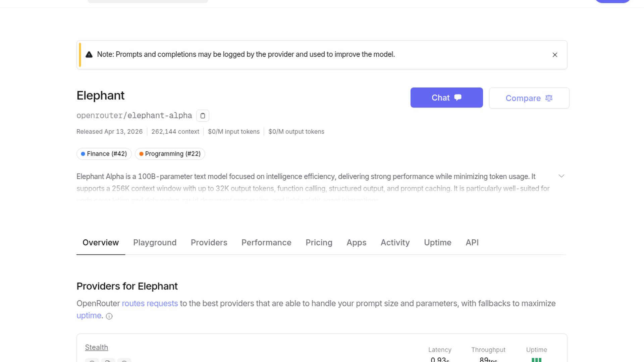Open the Finance (#42) category tag
Screen dimensions: 644x362
tap(104, 154)
